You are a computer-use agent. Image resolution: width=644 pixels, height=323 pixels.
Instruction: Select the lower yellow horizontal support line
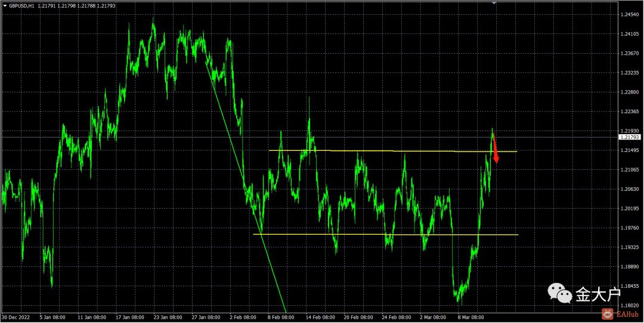click(385, 234)
